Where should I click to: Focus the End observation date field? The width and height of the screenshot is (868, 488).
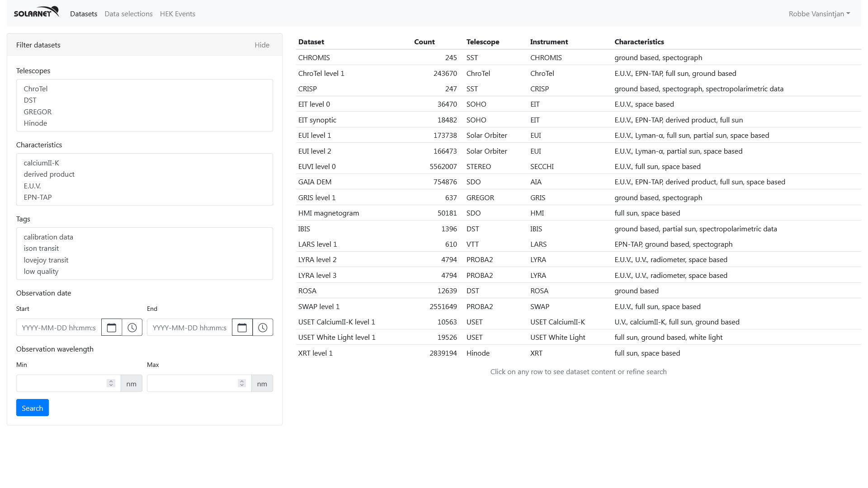(189, 328)
